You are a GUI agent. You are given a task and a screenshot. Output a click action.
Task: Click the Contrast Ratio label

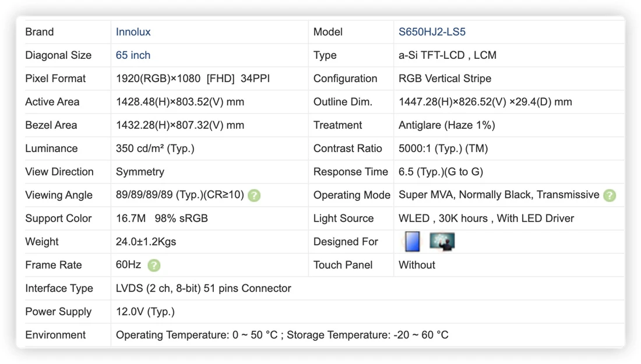347,149
